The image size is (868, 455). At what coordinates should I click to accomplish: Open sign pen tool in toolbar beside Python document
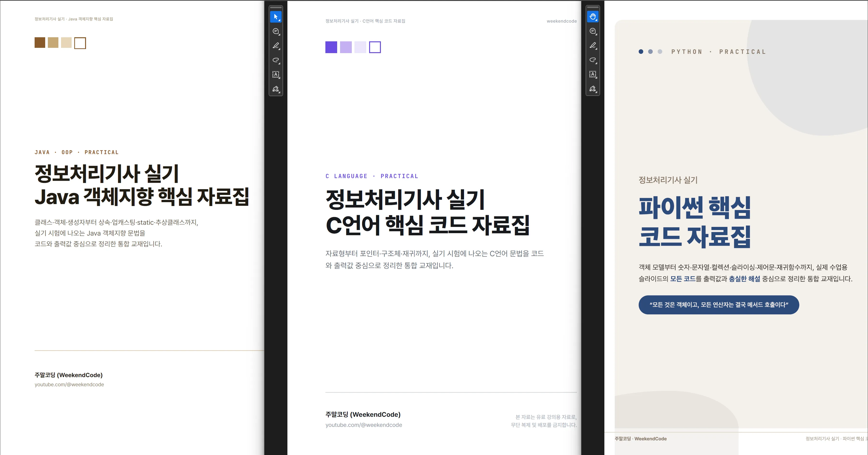point(593,89)
